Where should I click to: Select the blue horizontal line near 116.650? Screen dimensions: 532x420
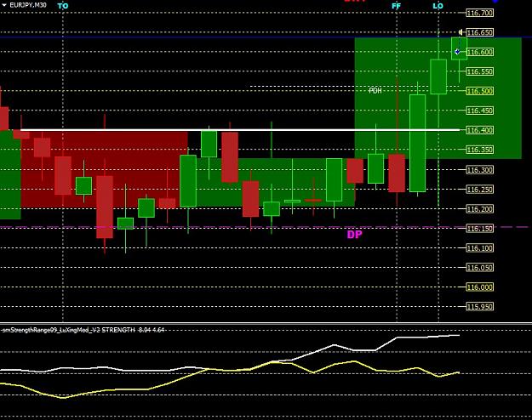[266, 37]
